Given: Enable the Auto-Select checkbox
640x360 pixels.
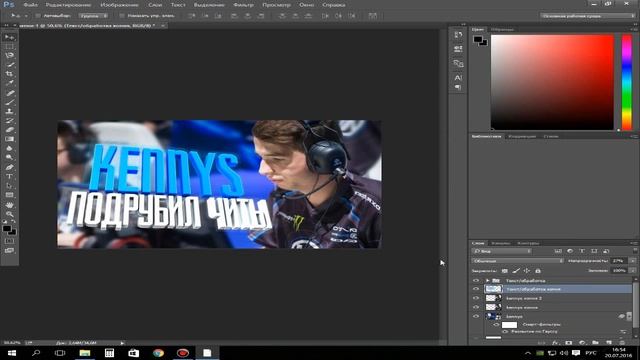Looking at the screenshot, I should 38,16.
